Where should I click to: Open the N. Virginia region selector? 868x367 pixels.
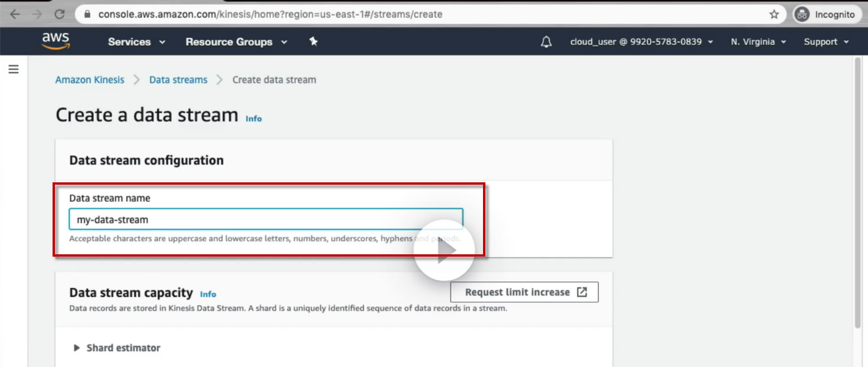[x=759, y=41]
